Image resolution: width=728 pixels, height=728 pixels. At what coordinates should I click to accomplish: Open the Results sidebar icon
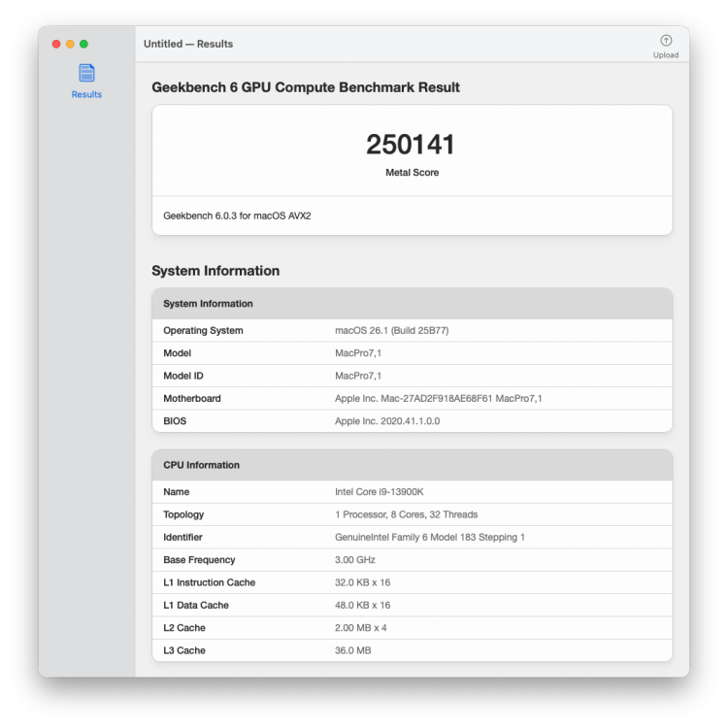86,73
